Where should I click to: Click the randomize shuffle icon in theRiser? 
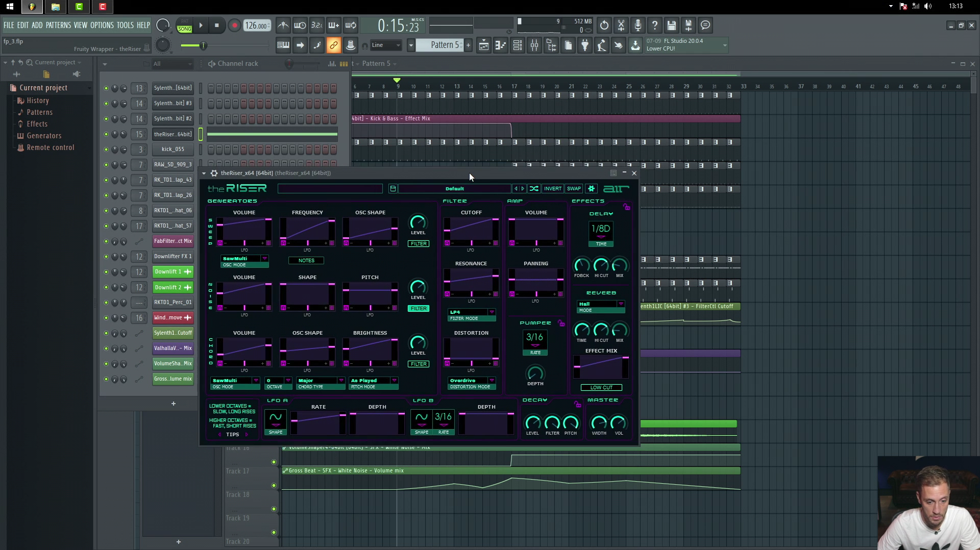coord(534,189)
